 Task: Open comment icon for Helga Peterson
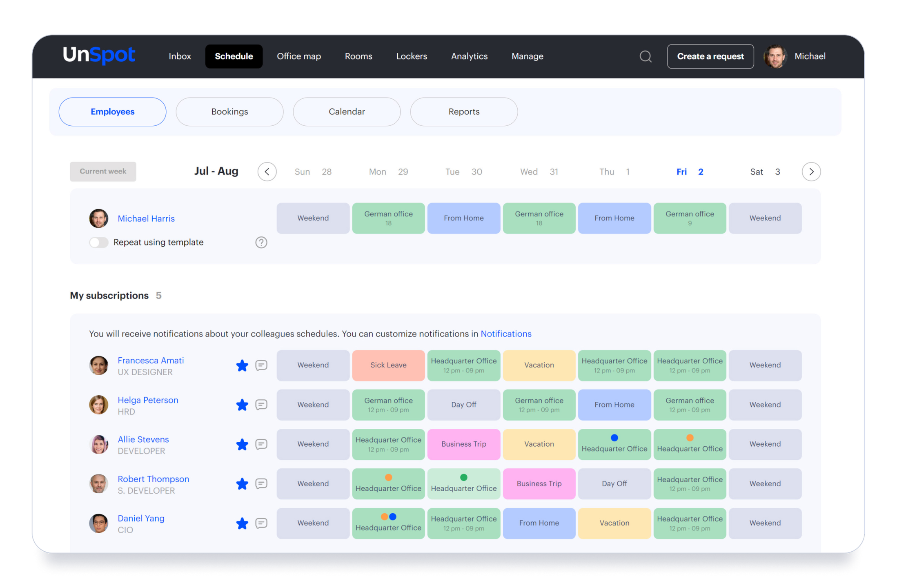coord(261,405)
